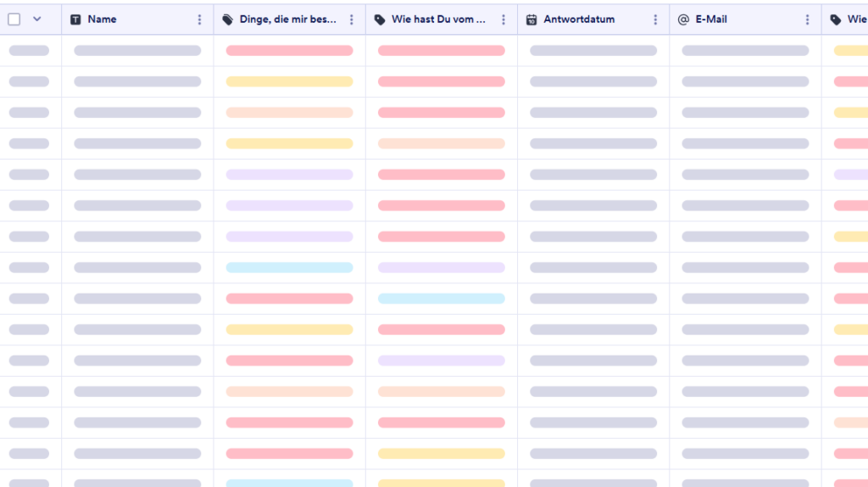Click the first-row cell under Name column

137,51
